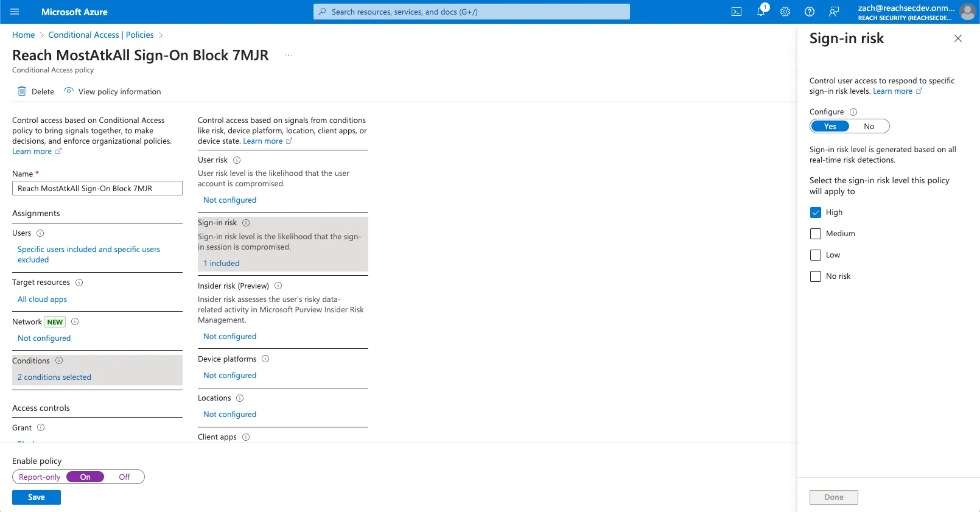Open the Azure portal hamburger menu
The width and height of the screenshot is (980, 512).
click(x=15, y=12)
